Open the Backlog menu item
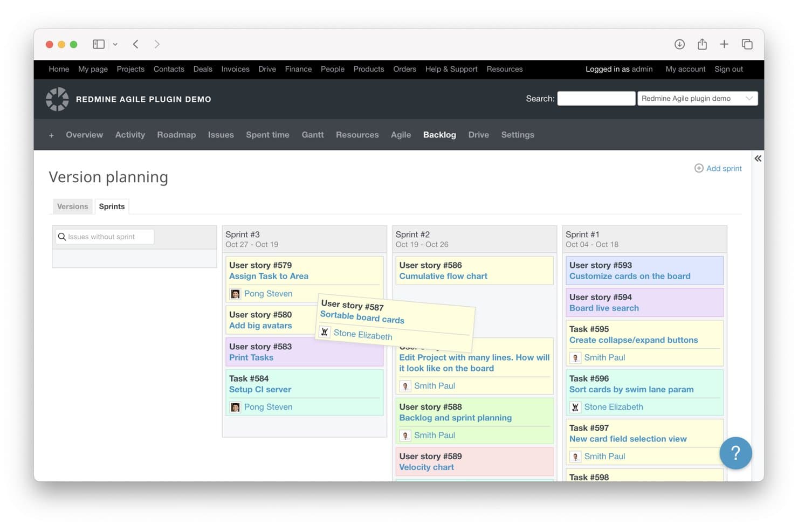Screen dimensions: 798x532 (x=439, y=135)
